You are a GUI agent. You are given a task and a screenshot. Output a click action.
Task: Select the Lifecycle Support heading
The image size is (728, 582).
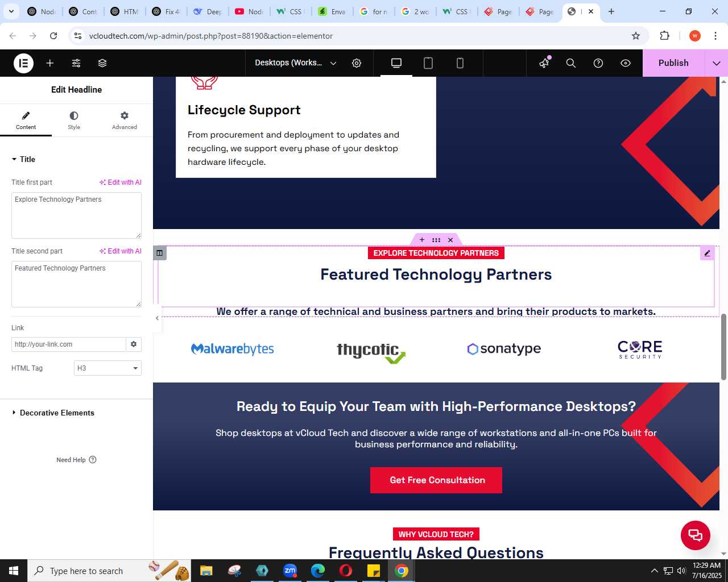coord(244,110)
